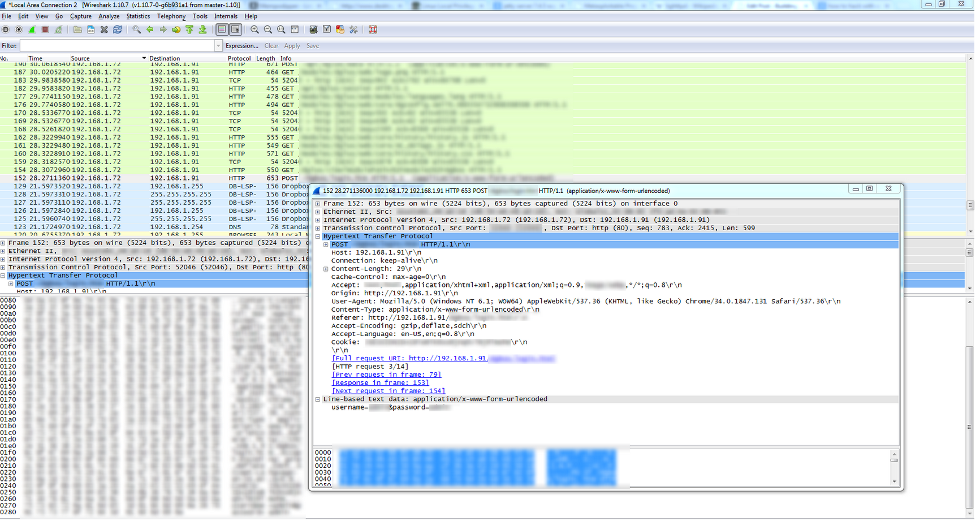Zoom in packet text
The image size is (980, 525).
(254, 29)
